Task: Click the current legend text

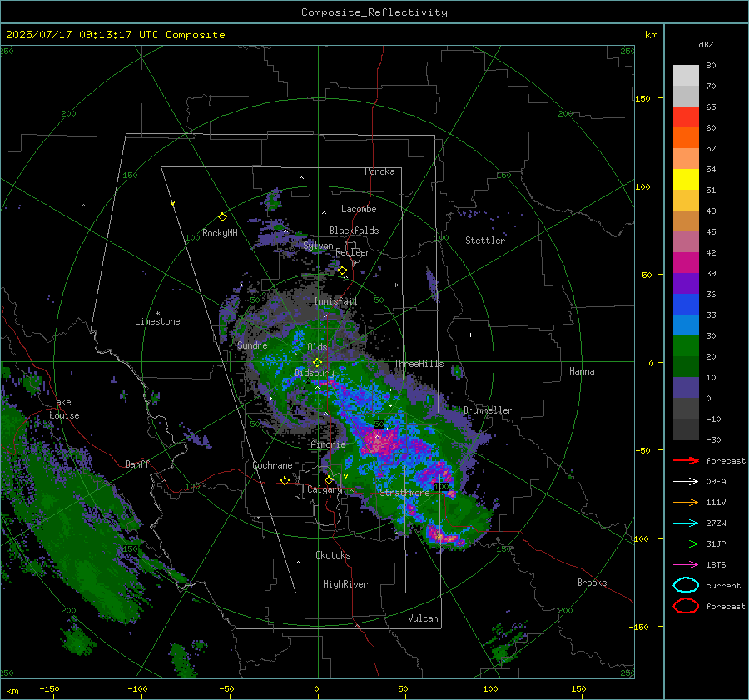Action: (723, 586)
